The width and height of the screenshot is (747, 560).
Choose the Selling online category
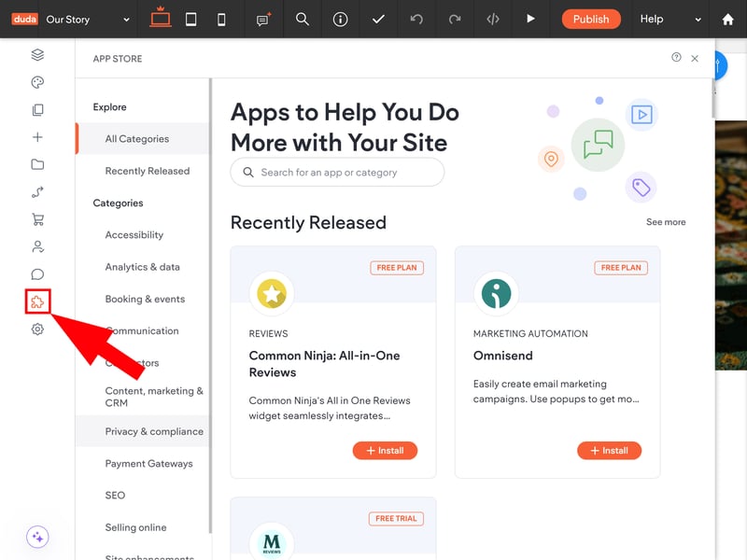pyautogui.click(x=135, y=527)
